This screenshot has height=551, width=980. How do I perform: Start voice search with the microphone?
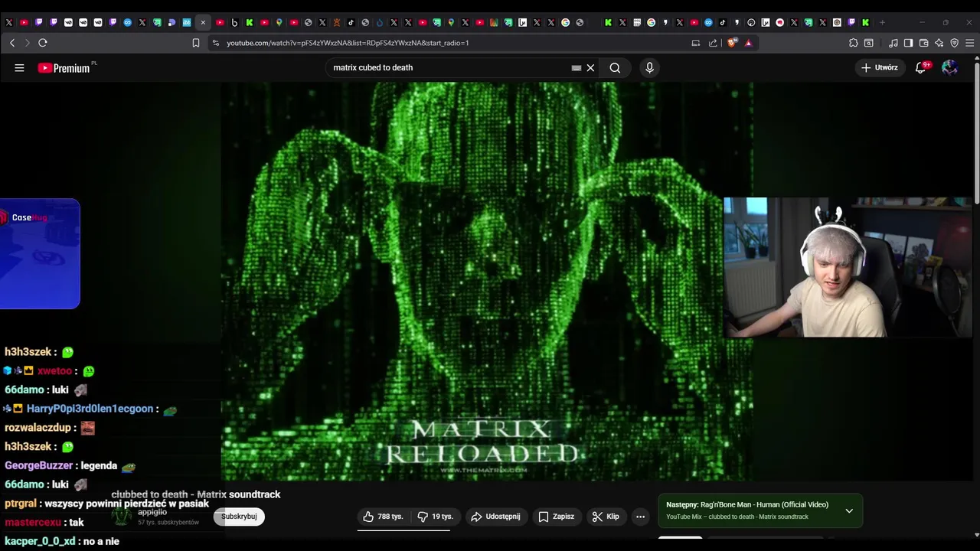[649, 68]
